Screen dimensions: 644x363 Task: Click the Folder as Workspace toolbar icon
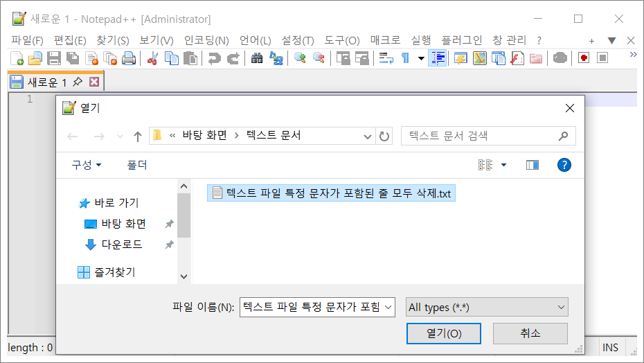click(x=536, y=58)
